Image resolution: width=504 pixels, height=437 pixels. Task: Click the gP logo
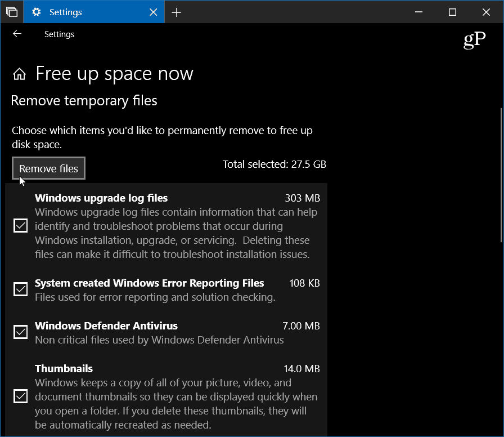pos(474,40)
